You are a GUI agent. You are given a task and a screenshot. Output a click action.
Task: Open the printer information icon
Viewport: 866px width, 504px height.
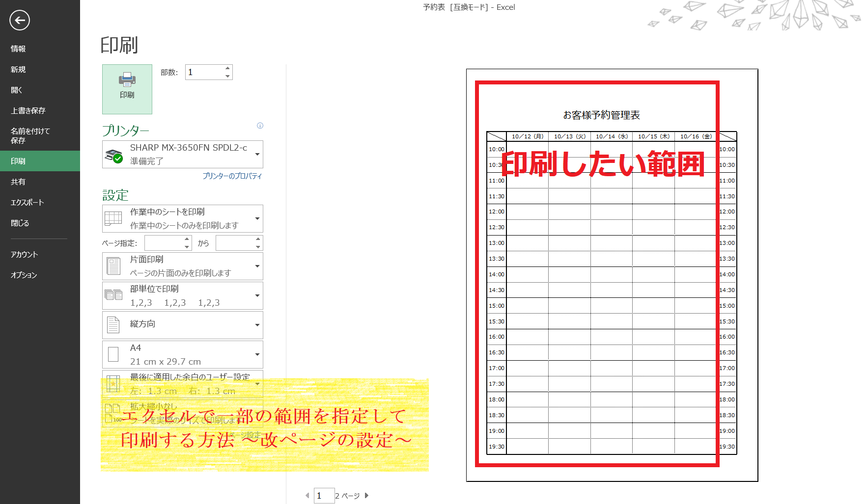click(x=260, y=126)
